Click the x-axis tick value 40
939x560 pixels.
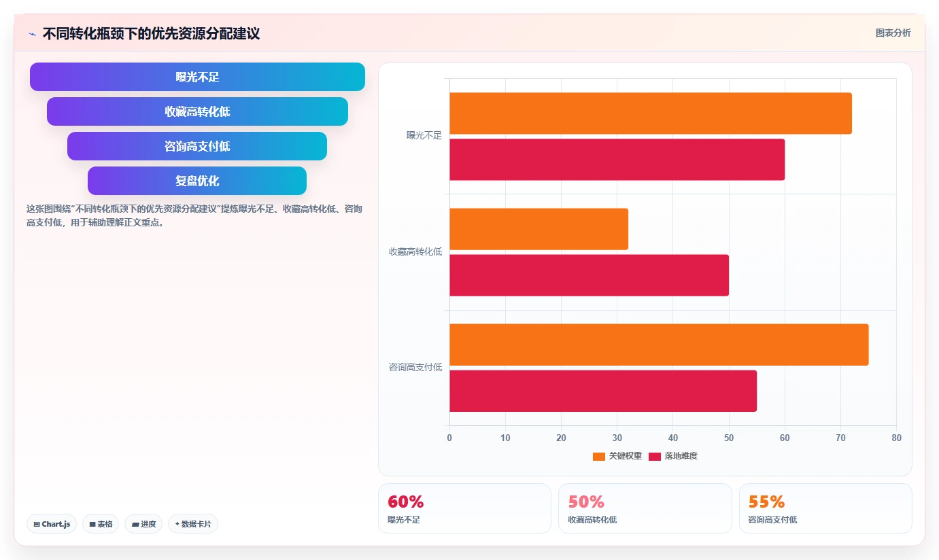coord(673,438)
